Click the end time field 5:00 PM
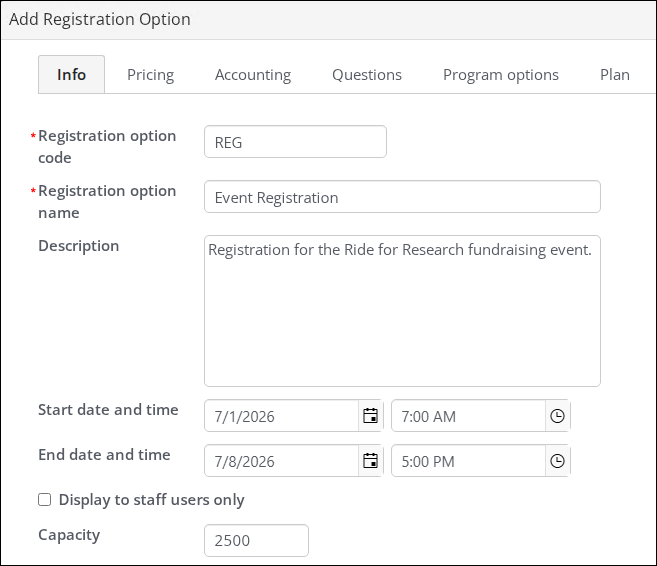 pyautogui.click(x=468, y=461)
